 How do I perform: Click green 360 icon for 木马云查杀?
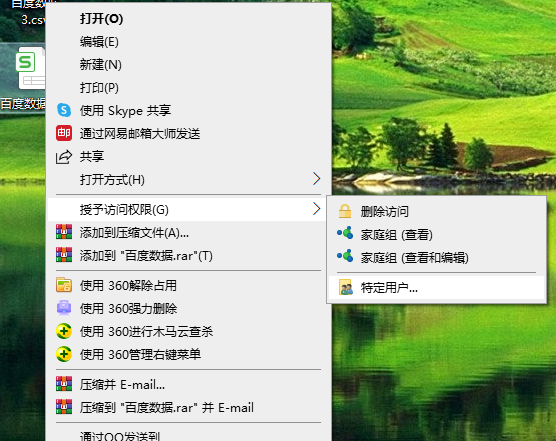click(64, 331)
